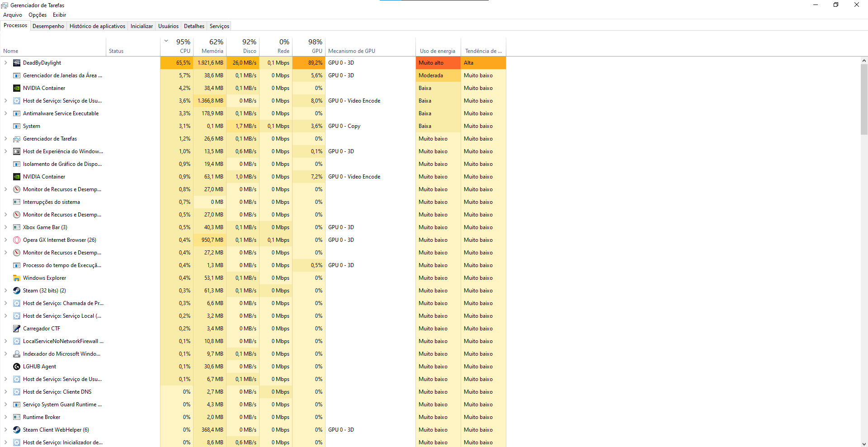Viewport: 868px width, 447px height.
Task: Click the 'Alta' power trend cell
Action: tap(483, 63)
